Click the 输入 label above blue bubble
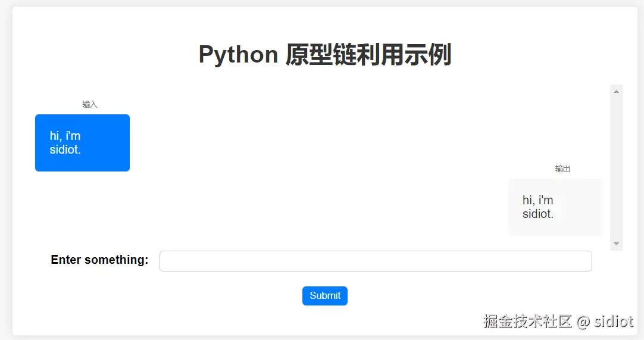Viewport: 644px width, 340px height. coord(89,105)
